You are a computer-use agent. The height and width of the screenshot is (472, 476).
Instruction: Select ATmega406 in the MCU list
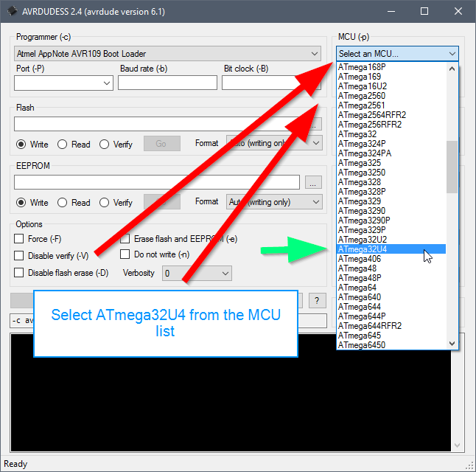pyautogui.click(x=391, y=259)
